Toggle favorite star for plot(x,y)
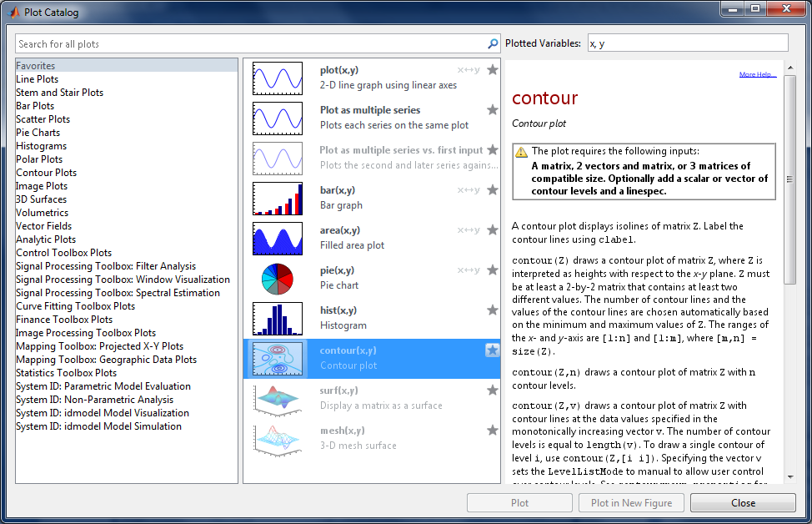The width and height of the screenshot is (812, 524). point(493,70)
